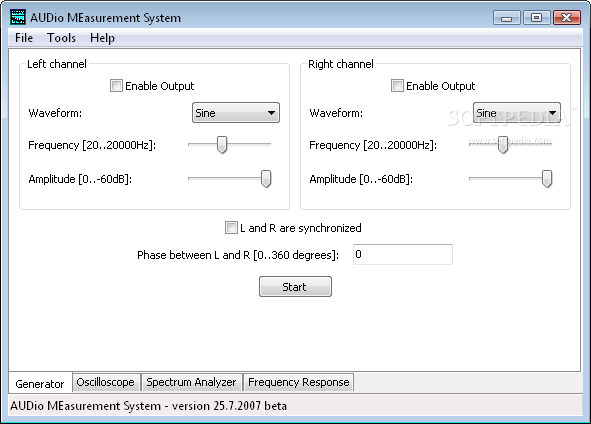Switch to the Oscilloscope tab
The width and height of the screenshot is (591, 424).
point(106,382)
